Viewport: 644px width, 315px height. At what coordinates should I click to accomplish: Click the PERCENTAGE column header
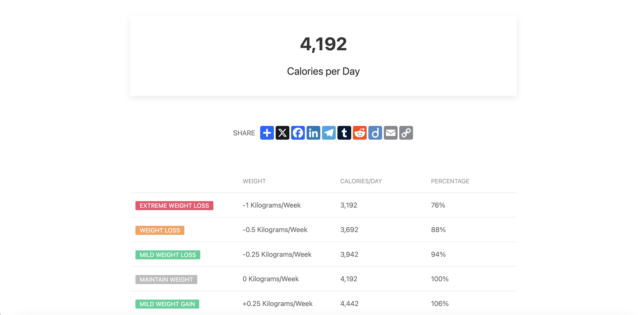pyautogui.click(x=450, y=181)
